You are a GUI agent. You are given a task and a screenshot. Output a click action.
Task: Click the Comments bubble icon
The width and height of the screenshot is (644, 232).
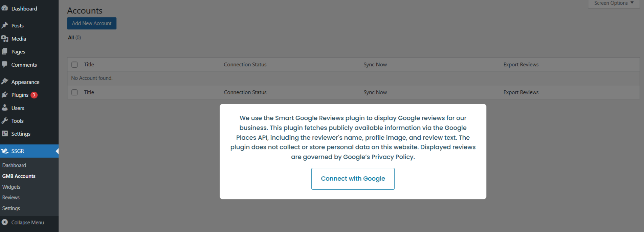tap(5, 64)
